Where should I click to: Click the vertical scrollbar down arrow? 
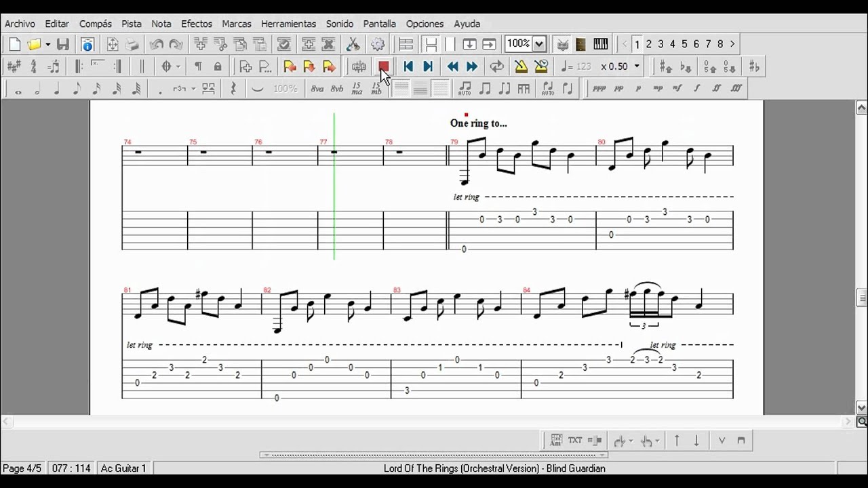coord(861,408)
